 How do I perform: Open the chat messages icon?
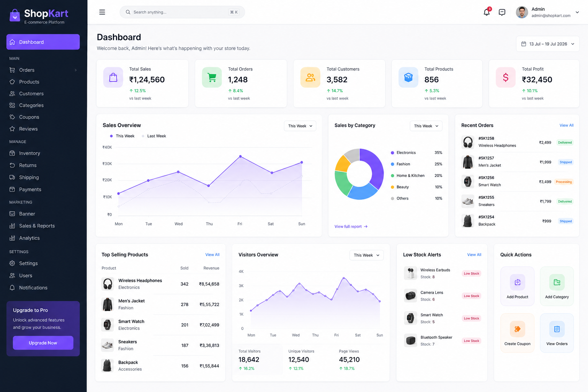pos(502,12)
